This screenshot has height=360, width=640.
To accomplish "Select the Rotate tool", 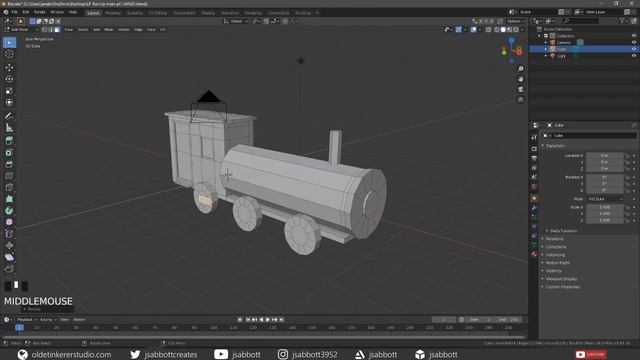I will tap(9, 79).
